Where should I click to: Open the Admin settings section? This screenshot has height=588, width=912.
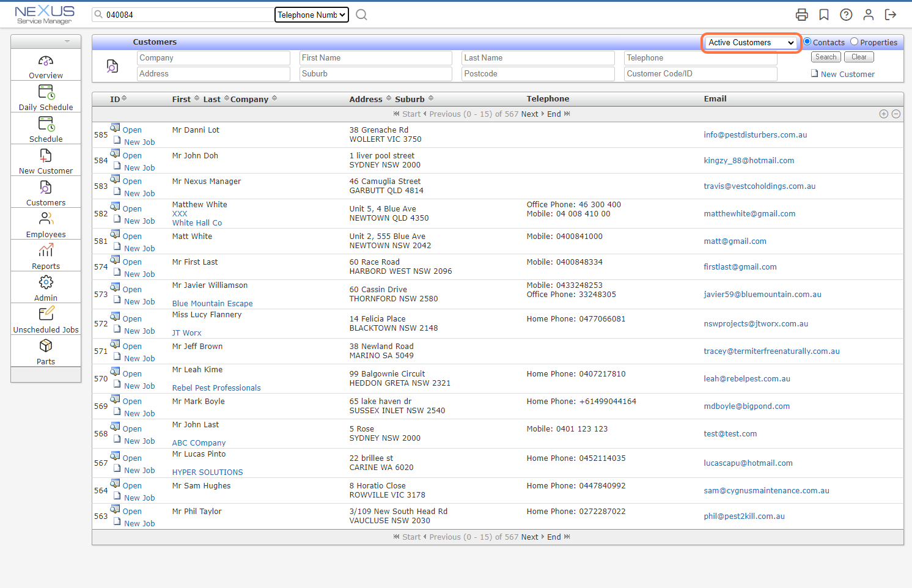point(45,287)
